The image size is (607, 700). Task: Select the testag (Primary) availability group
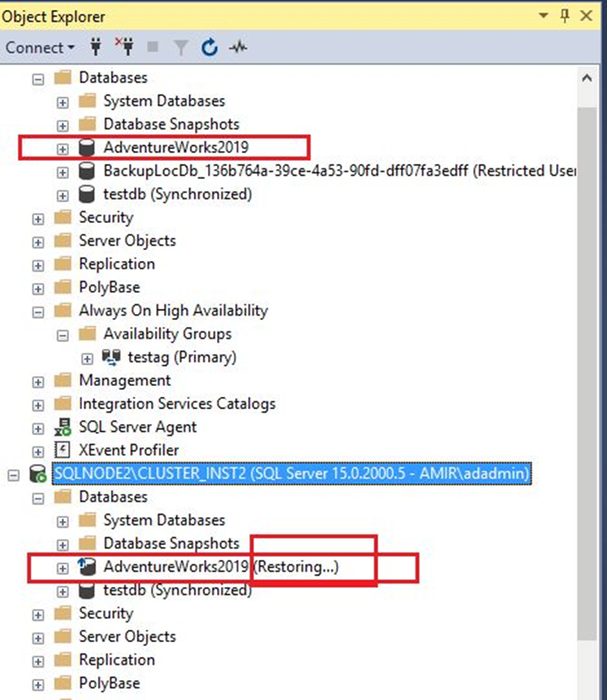point(181,358)
